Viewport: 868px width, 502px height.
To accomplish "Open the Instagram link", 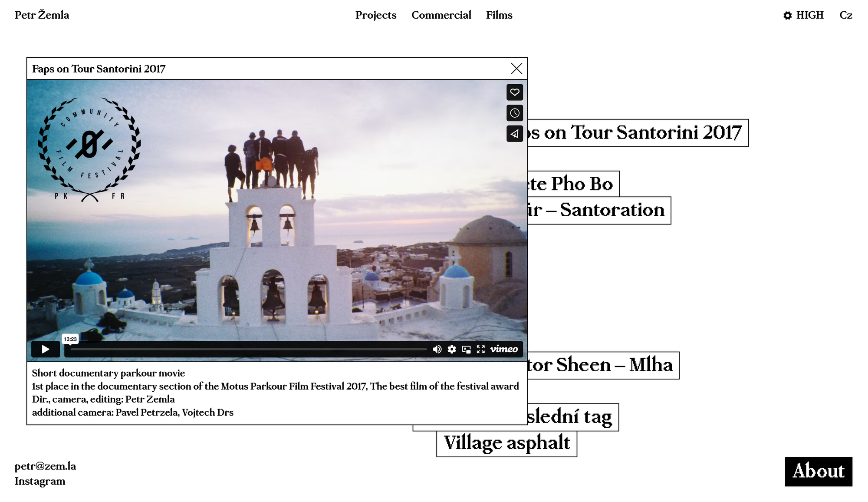I will [40, 481].
